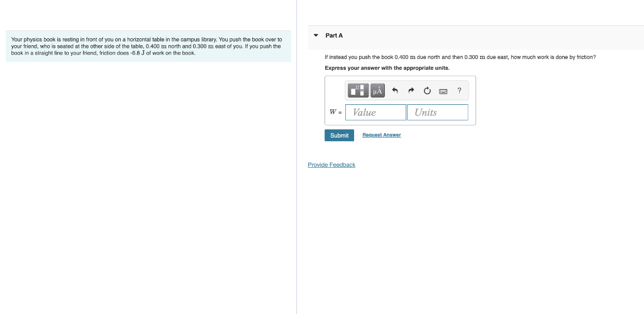Click the Value input field
644x314 pixels.
click(375, 112)
